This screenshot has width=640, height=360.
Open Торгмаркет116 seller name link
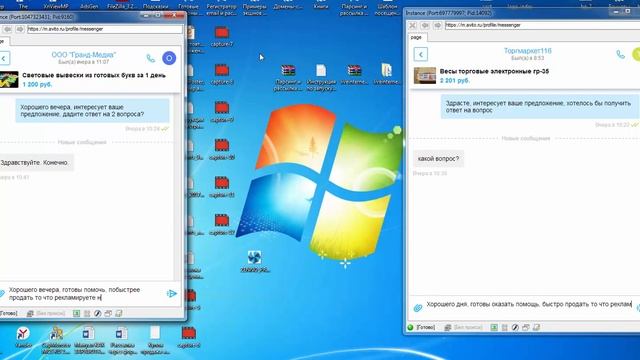(527, 51)
